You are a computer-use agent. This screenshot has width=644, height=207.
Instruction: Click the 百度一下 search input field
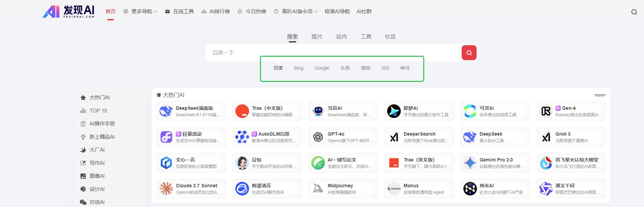333,53
